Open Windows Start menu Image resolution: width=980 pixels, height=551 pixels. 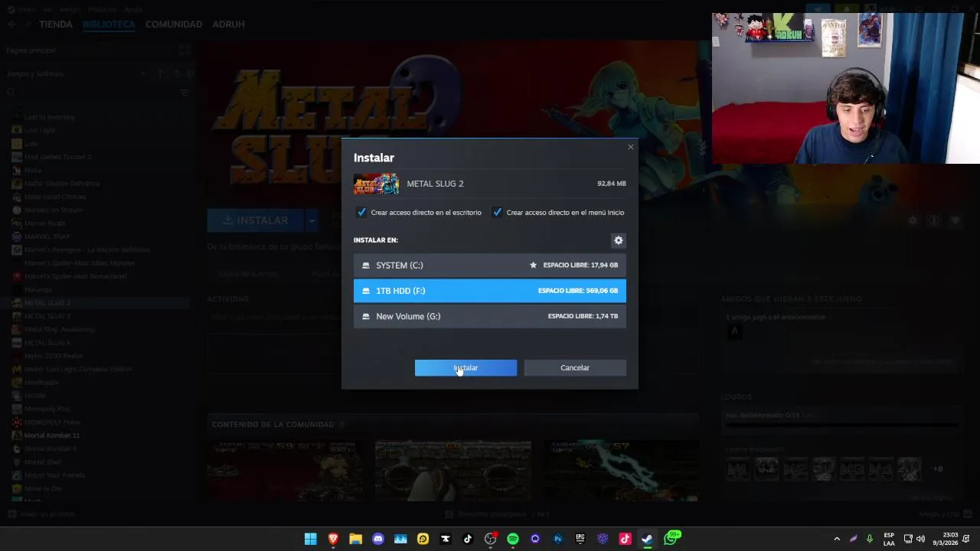pos(310,539)
